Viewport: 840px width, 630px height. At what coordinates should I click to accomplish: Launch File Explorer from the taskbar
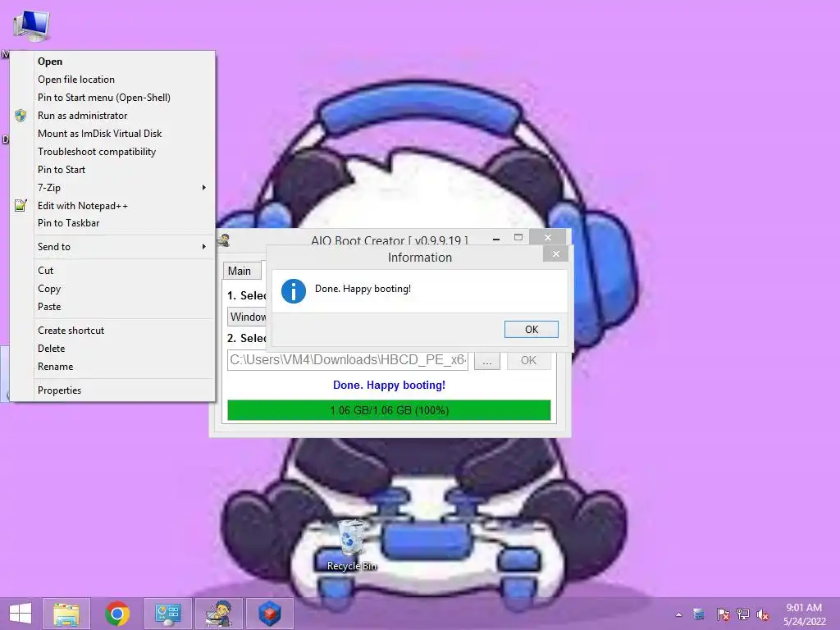click(66, 614)
